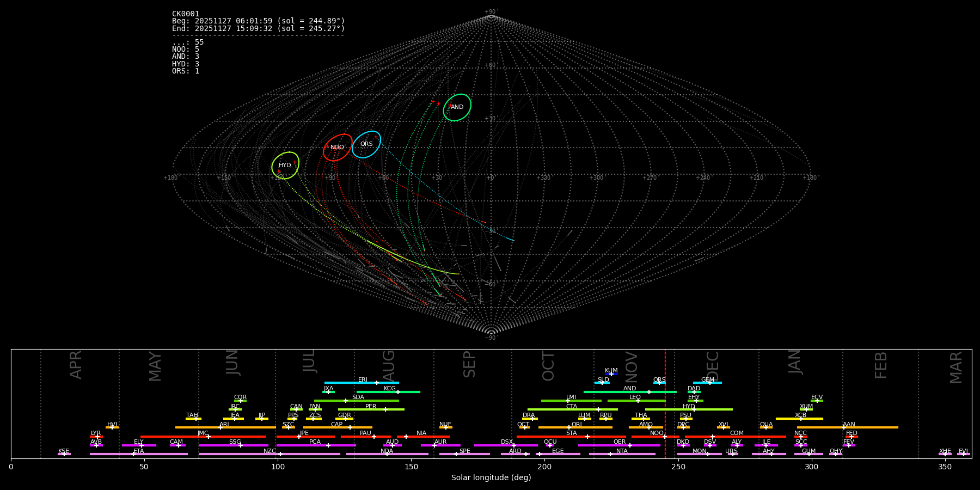Click the LMI shower label in the timeline
Image resolution: width=980 pixels, height=490 pixels.
click(571, 397)
